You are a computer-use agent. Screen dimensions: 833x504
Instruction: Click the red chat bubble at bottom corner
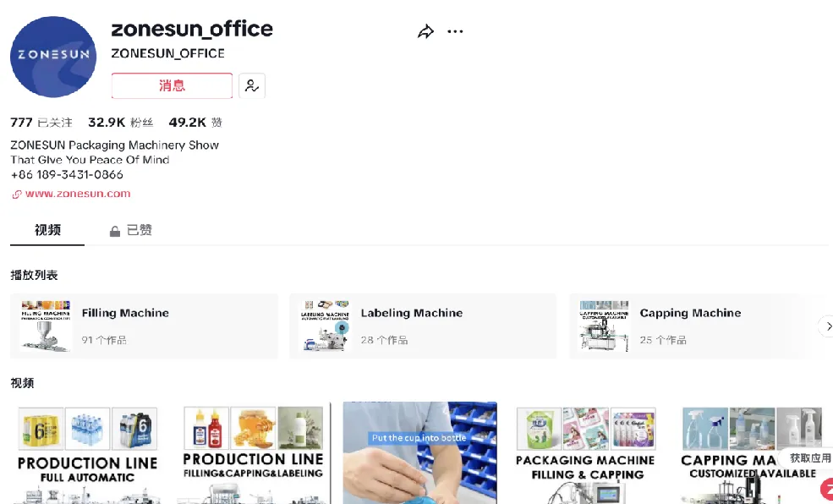(826, 490)
